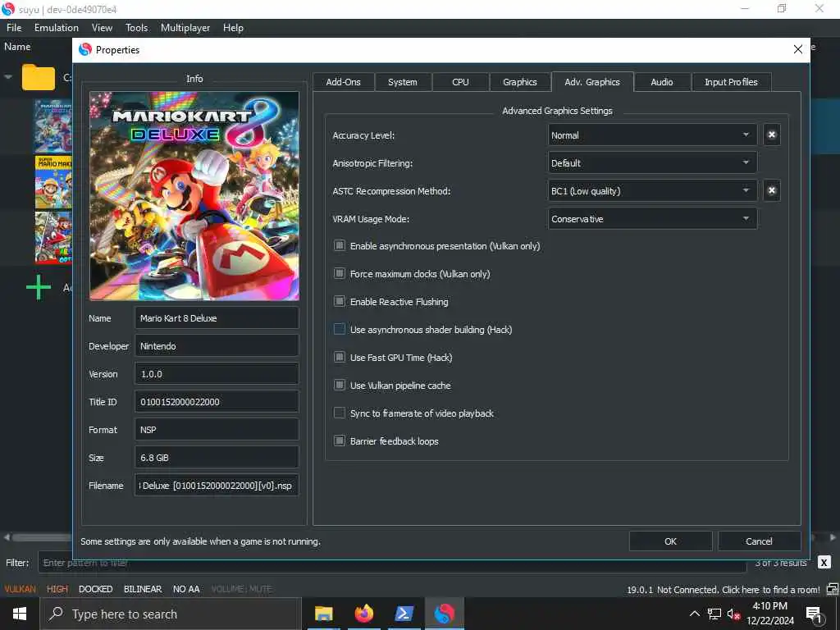Image resolution: width=840 pixels, height=630 pixels.
Task: Toggle Barrier feedback loops checkbox
Action: [339, 441]
